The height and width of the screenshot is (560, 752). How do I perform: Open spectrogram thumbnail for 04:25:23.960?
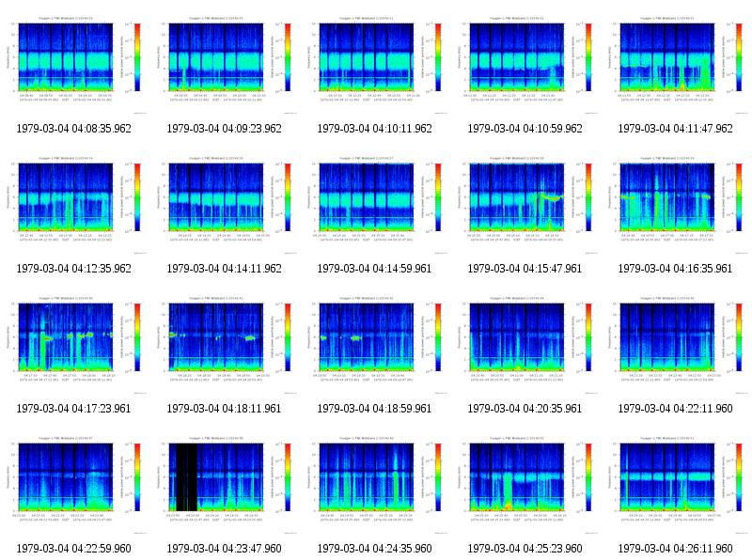[526, 485]
